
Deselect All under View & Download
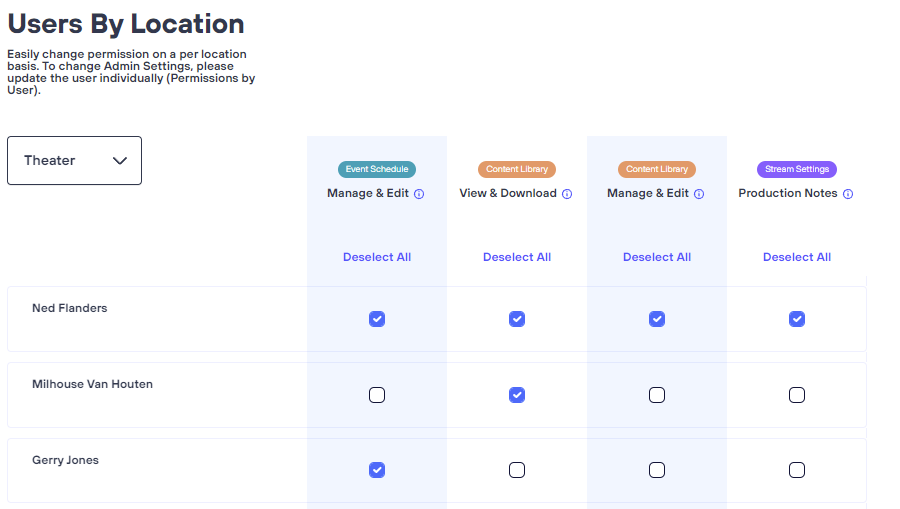(x=517, y=257)
